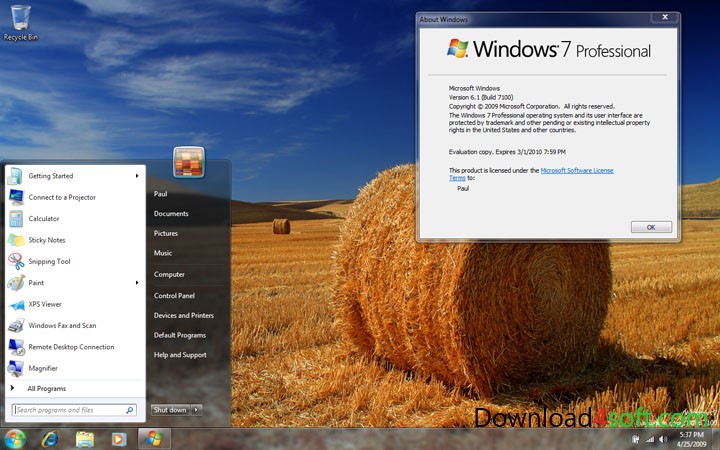Open Control Panel from the Start menu
This screenshot has width=720, height=450.
[174, 296]
